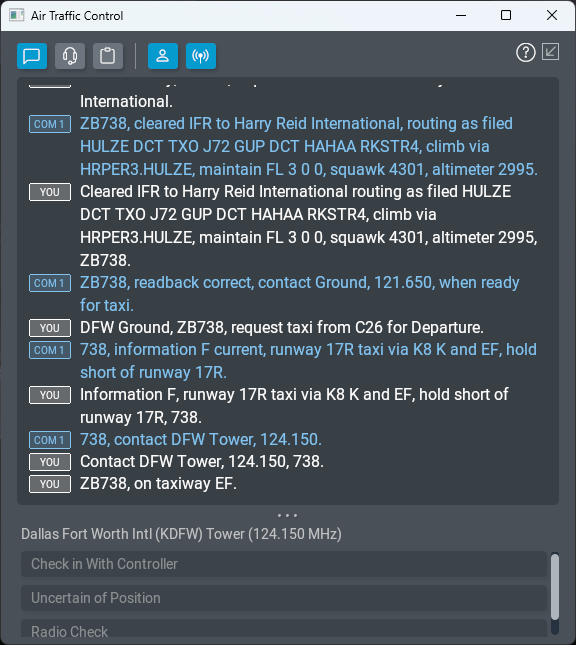Open the help question mark icon
Viewport: 576px width, 645px height.
pos(526,53)
